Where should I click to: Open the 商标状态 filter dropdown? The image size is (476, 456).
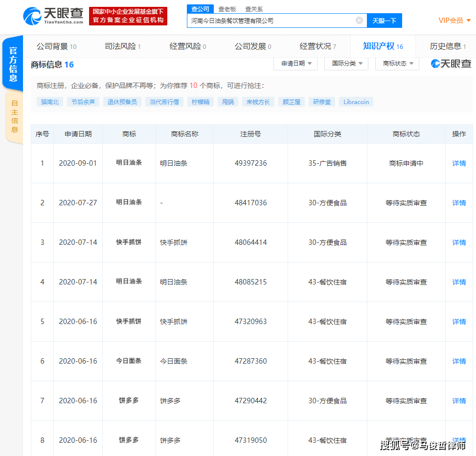tap(397, 64)
